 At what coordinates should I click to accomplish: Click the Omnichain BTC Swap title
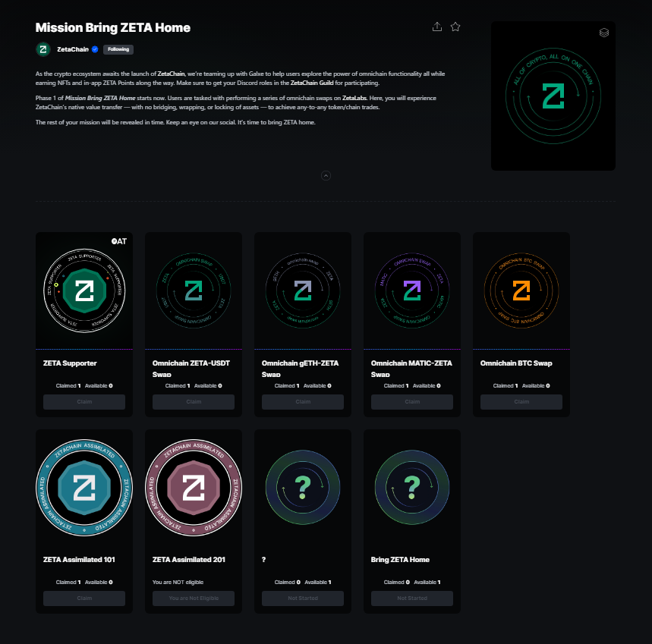tap(516, 363)
